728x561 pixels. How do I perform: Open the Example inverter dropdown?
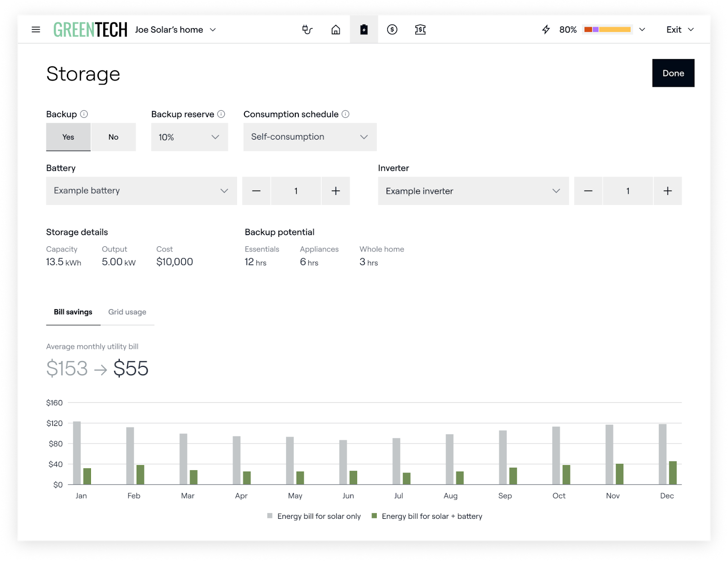(473, 191)
